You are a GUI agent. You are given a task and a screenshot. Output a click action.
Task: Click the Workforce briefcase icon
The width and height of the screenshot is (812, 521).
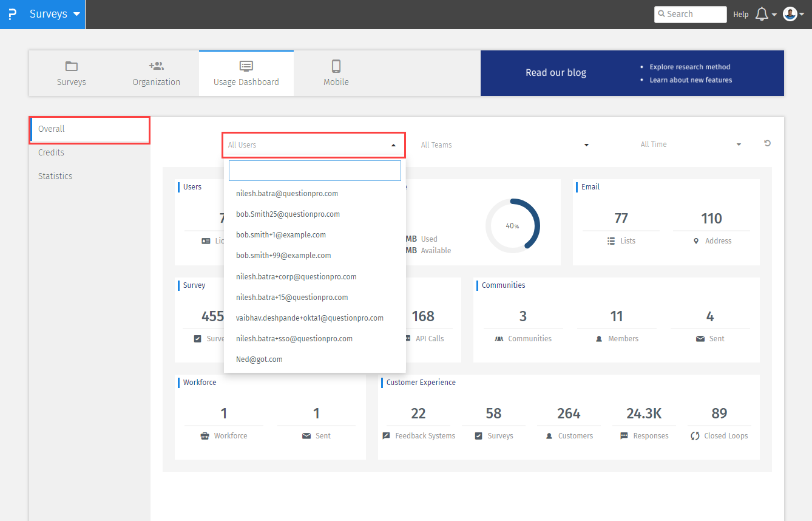pyautogui.click(x=205, y=435)
